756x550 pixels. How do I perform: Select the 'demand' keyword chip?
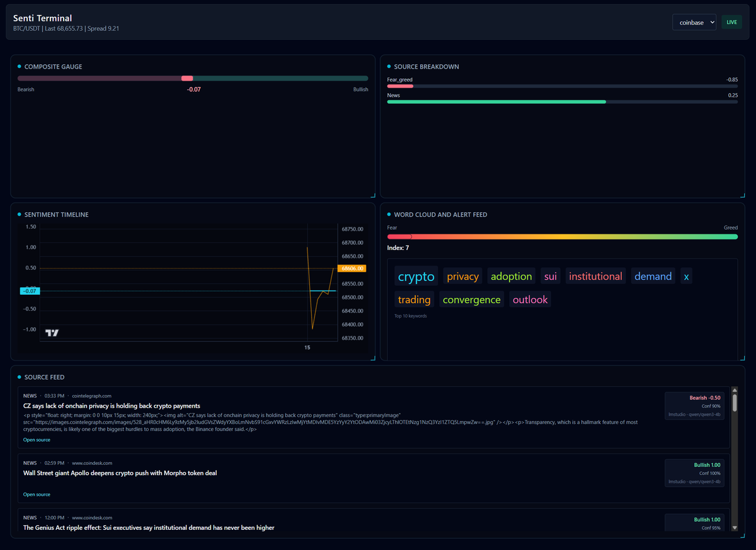click(x=653, y=277)
